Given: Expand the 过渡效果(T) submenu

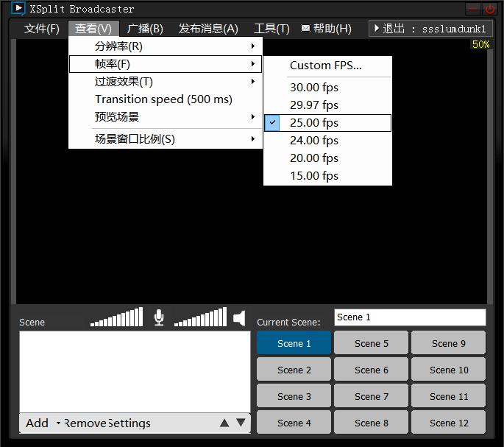Looking at the screenshot, I should 166,82.
